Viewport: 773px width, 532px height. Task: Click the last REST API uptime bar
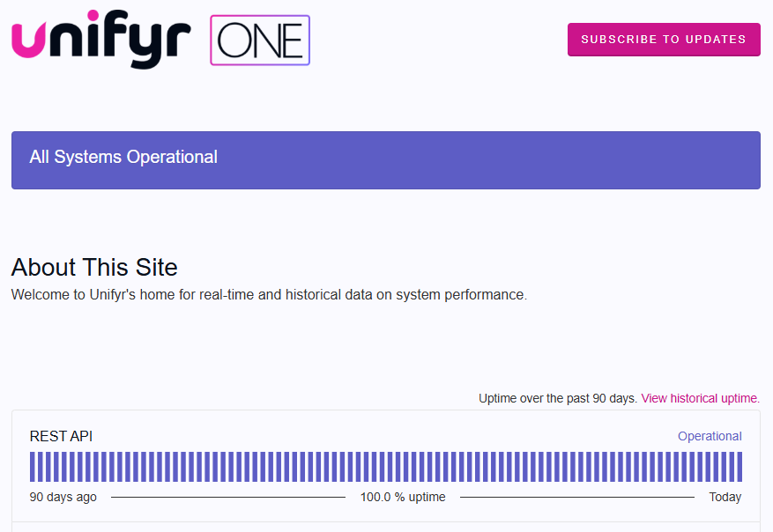(740, 467)
